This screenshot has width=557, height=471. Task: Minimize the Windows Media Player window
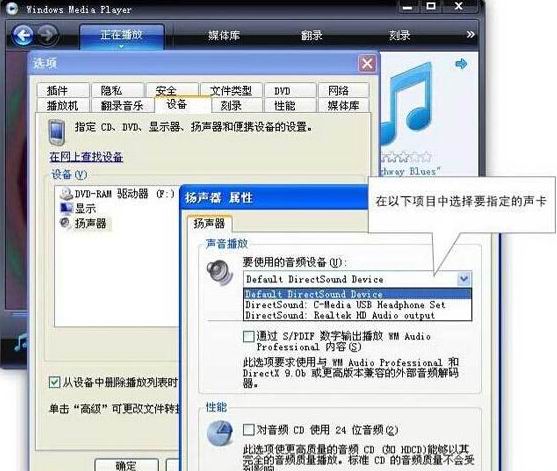click(x=408, y=7)
